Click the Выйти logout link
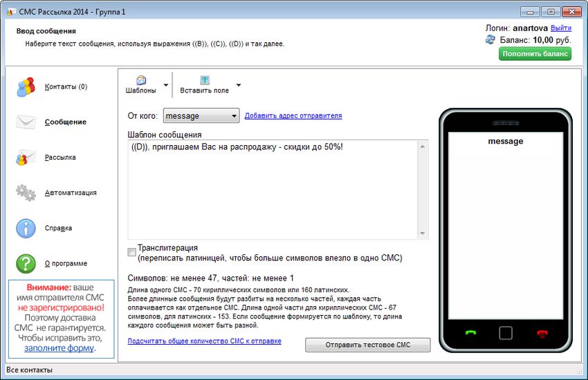This screenshot has width=588, height=380. click(561, 28)
